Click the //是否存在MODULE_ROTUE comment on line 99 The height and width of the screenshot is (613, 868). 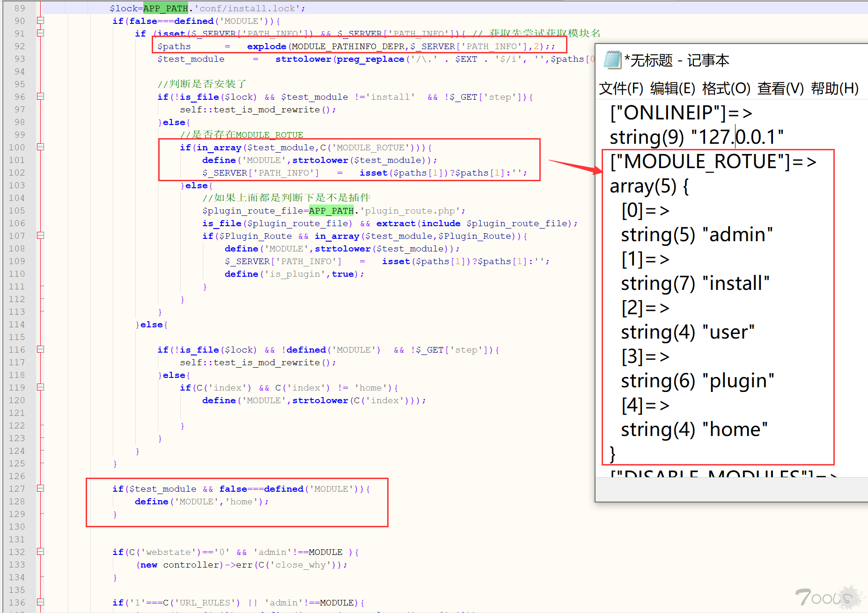point(242,135)
